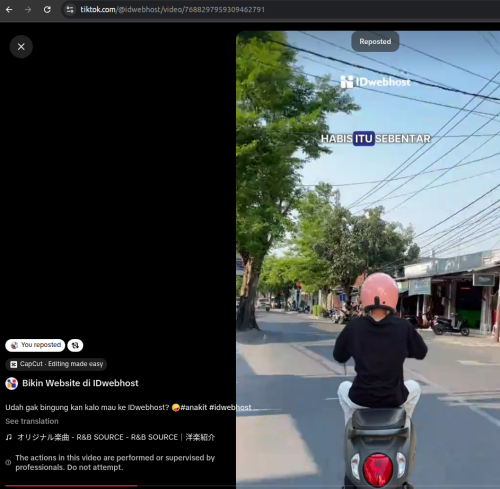Click the info icon beside safety warning
The image size is (500, 489).
point(8,462)
